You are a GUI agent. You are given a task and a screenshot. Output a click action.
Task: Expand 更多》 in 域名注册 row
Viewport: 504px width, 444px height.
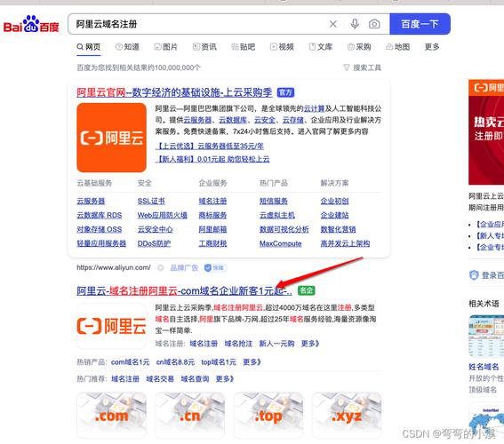coord(310,344)
